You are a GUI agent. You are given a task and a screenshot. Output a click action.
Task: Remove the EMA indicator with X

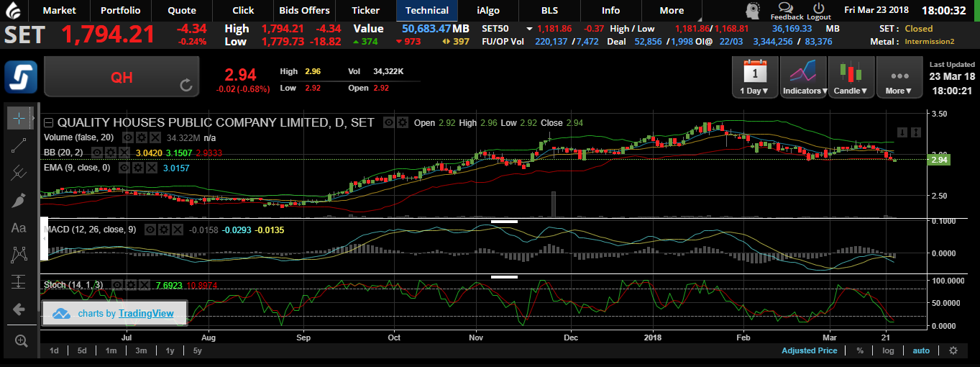tap(151, 167)
